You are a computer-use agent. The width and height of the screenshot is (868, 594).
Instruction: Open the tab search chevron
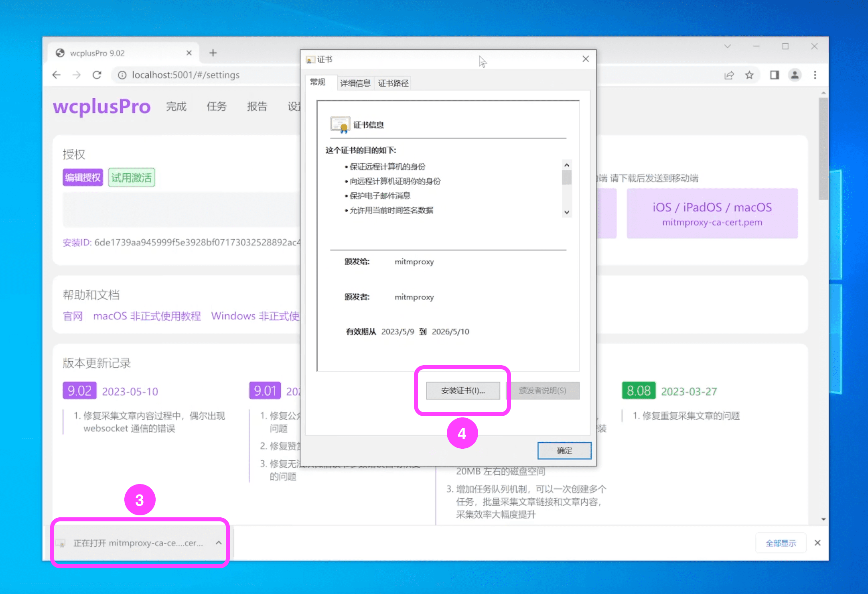click(x=727, y=47)
